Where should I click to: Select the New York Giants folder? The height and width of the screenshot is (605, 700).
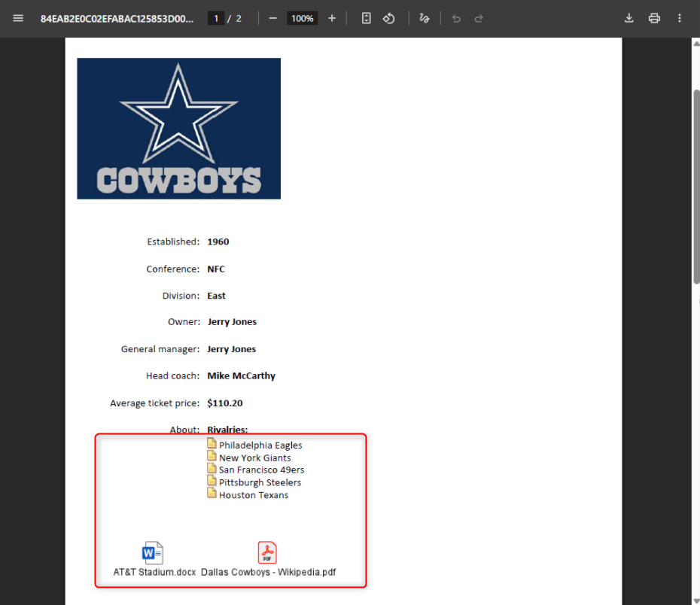(254, 458)
